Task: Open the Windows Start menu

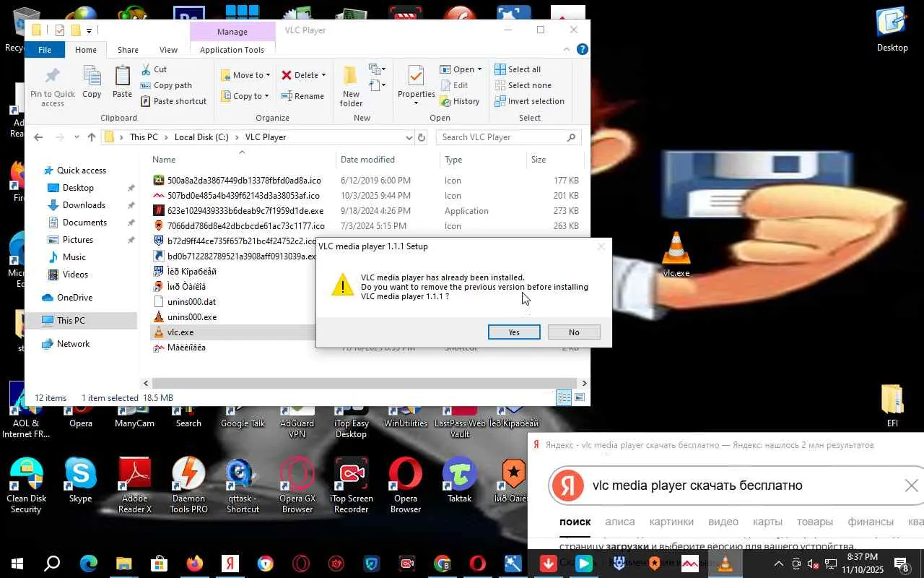Action: tap(16, 564)
